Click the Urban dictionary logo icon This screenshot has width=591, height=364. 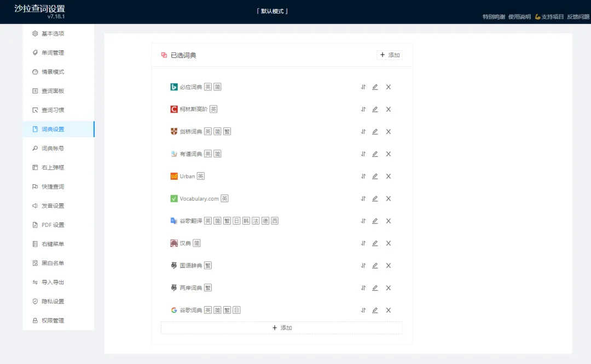coord(174,176)
